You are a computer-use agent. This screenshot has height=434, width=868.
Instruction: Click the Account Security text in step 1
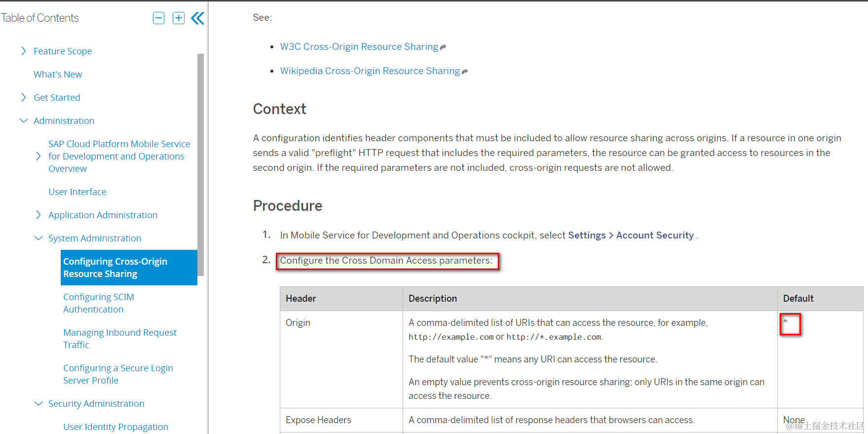(655, 235)
